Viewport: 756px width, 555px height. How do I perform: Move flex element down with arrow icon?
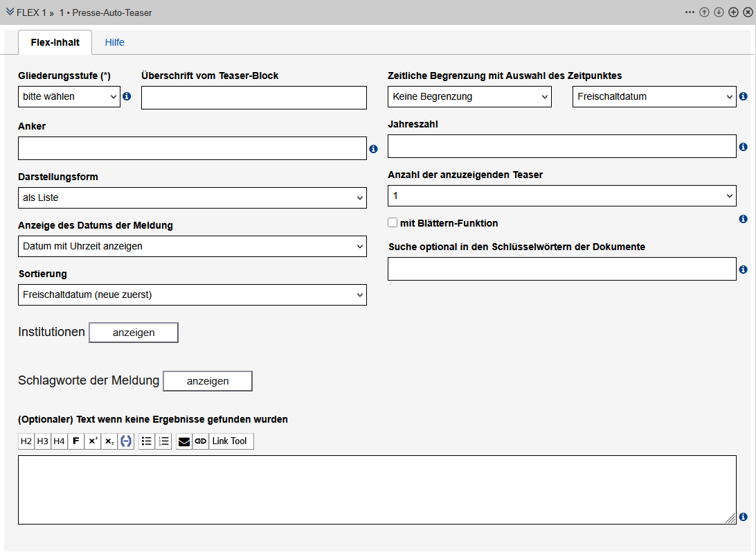click(x=719, y=12)
